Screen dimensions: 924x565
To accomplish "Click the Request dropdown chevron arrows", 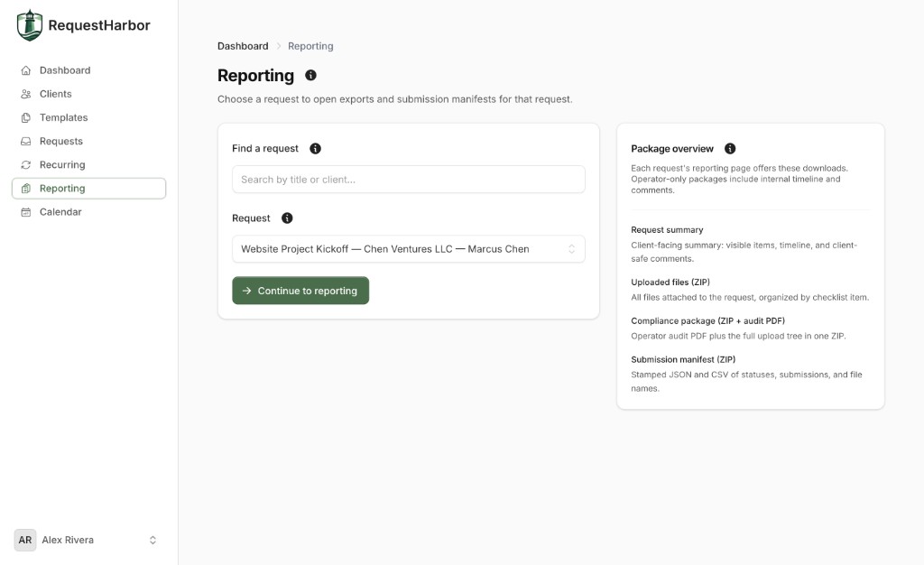I will pyautogui.click(x=571, y=248).
